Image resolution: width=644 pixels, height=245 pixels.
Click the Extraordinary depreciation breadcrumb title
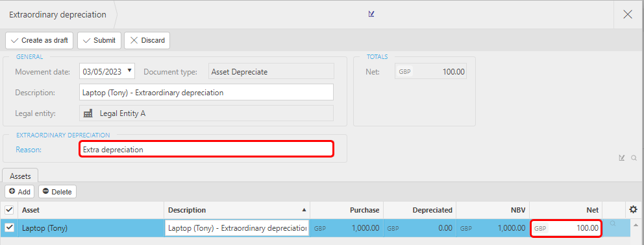pos(58,15)
